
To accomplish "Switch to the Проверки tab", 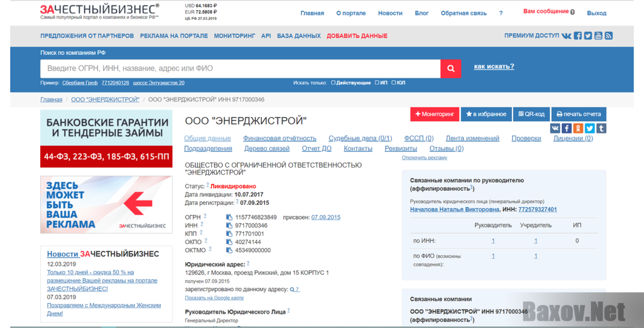I will pos(526,138).
